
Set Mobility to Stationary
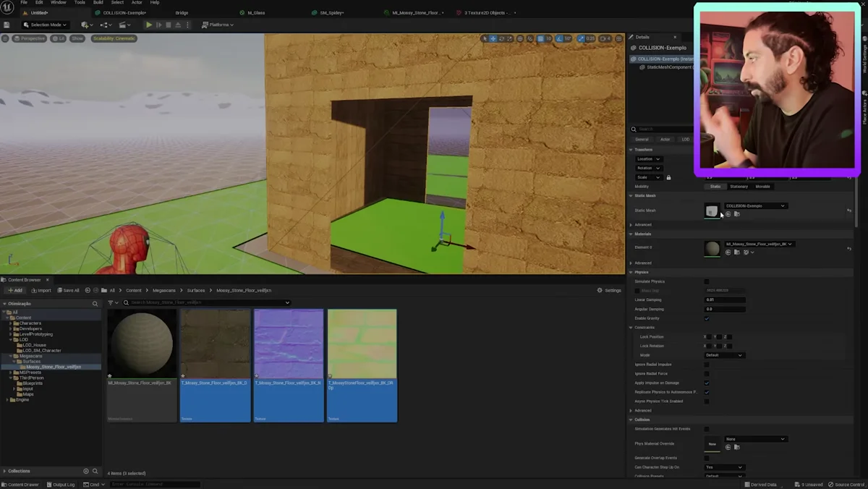[x=739, y=187]
